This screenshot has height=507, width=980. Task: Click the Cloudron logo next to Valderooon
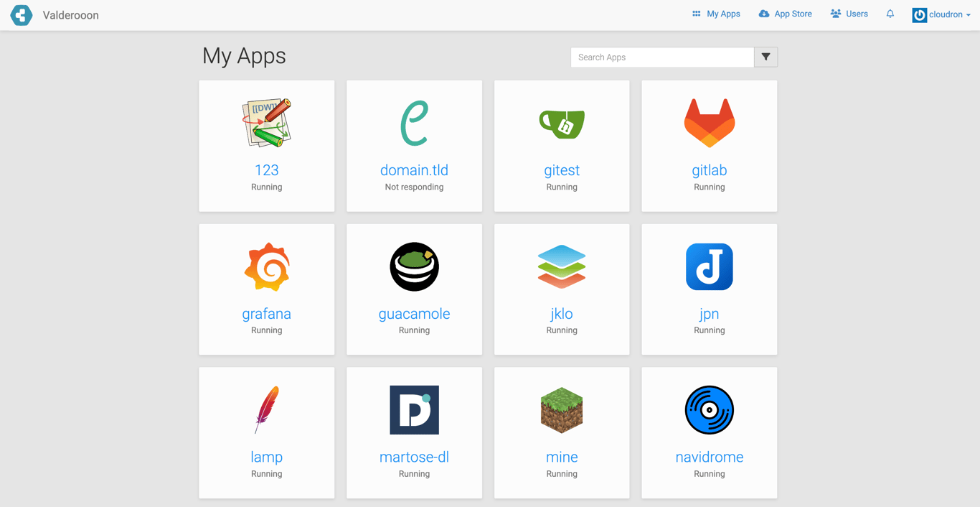(21, 15)
